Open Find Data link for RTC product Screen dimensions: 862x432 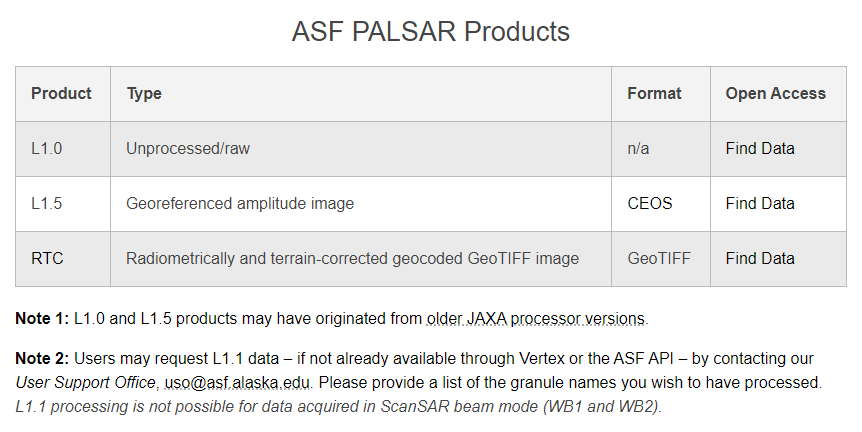[760, 258]
